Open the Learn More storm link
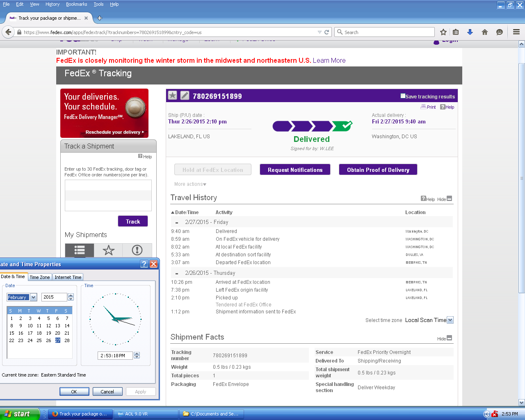 329,60
